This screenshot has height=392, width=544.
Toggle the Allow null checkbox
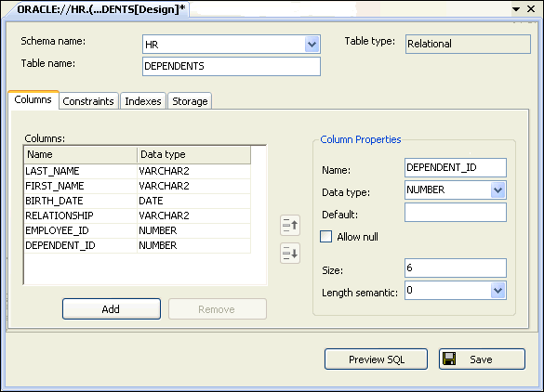point(325,237)
